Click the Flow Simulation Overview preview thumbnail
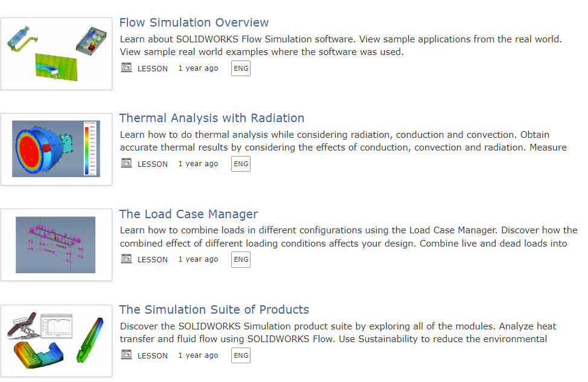 click(x=56, y=53)
